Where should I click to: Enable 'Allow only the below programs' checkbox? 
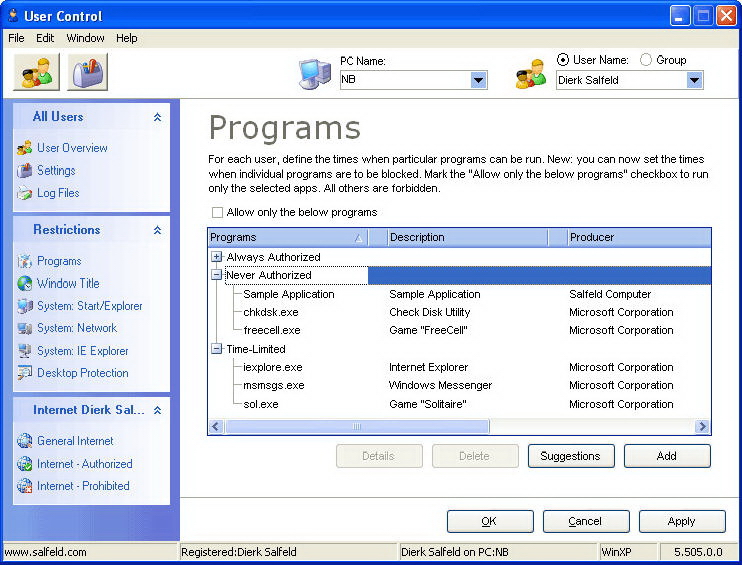[x=217, y=213]
